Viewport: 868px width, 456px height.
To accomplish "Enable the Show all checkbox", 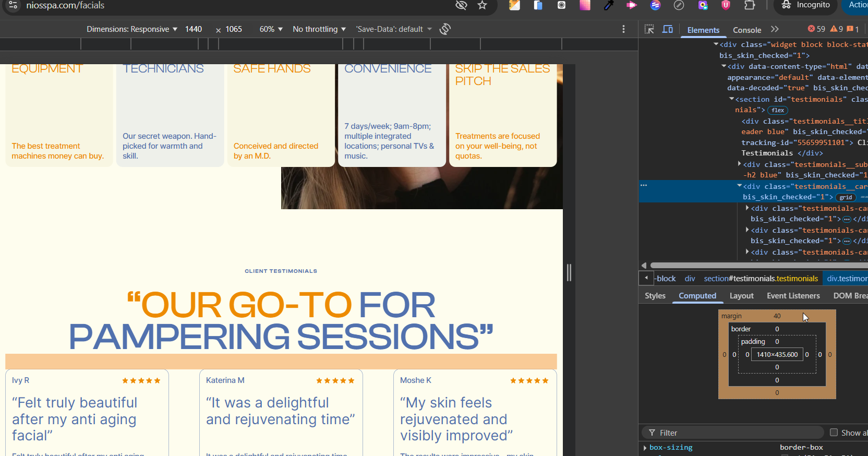I will click(834, 433).
